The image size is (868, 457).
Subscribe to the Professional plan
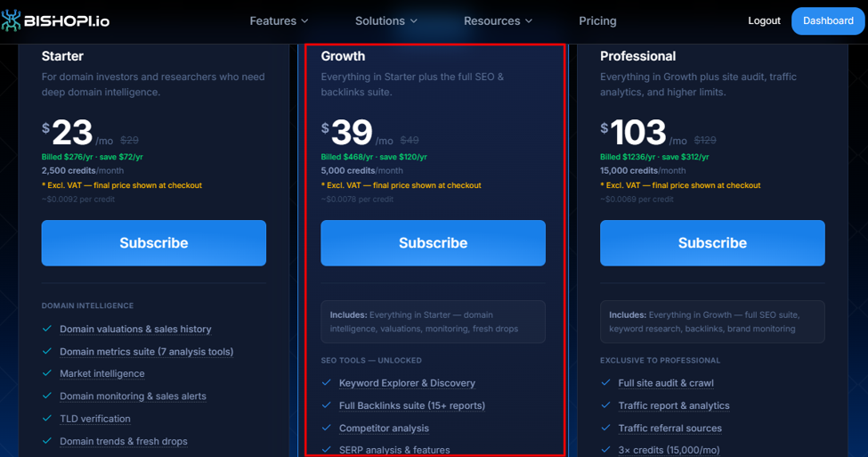tap(712, 242)
